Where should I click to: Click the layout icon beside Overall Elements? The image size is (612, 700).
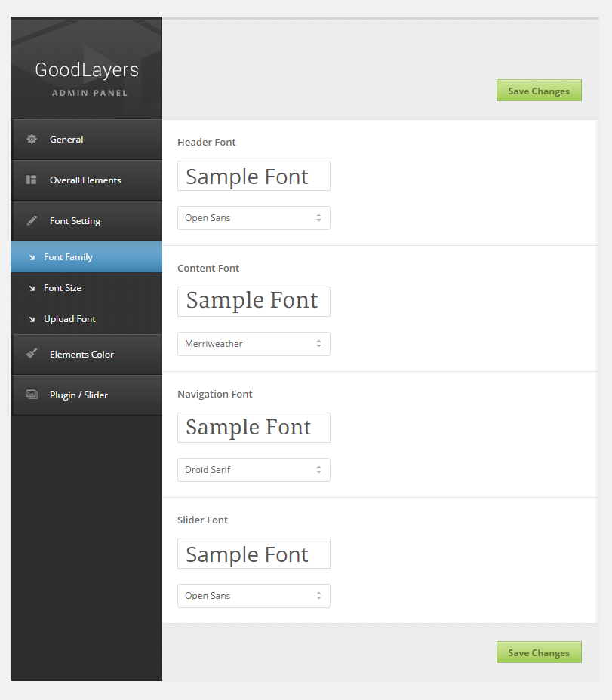[32, 180]
